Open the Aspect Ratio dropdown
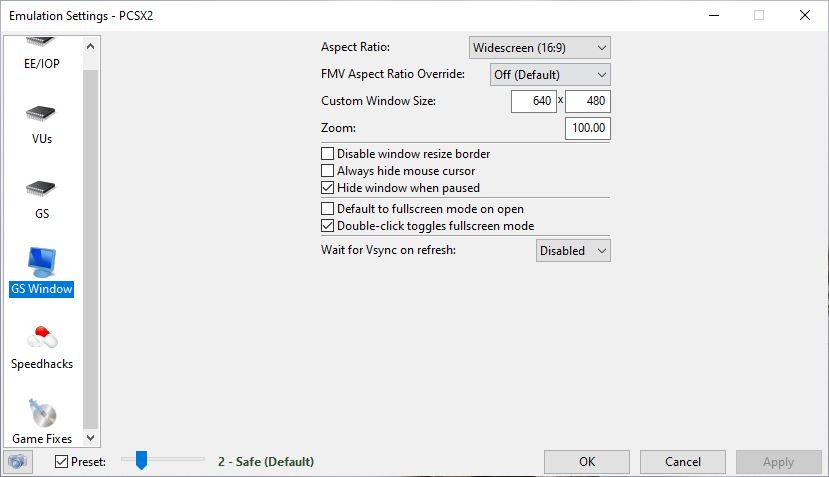 click(x=539, y=48)
